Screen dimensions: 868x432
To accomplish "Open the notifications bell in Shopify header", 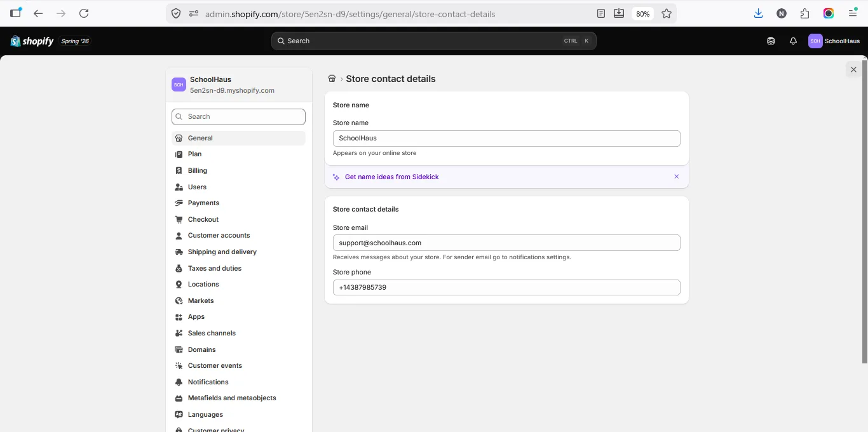I will 793,41.
